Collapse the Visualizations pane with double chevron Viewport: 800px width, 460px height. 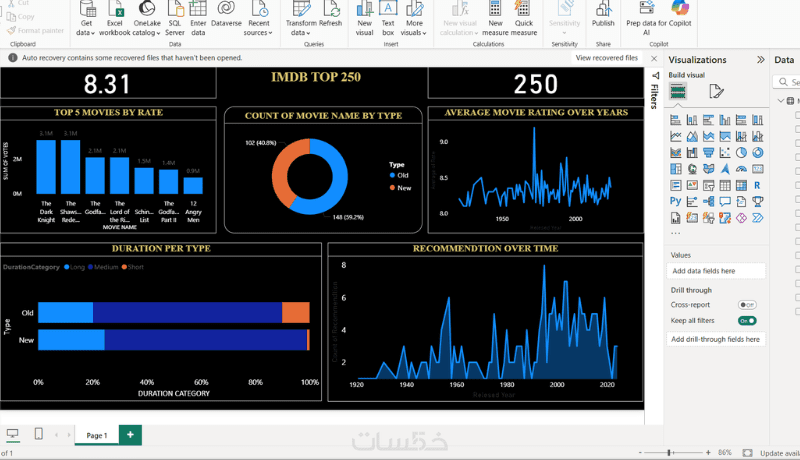760,60
